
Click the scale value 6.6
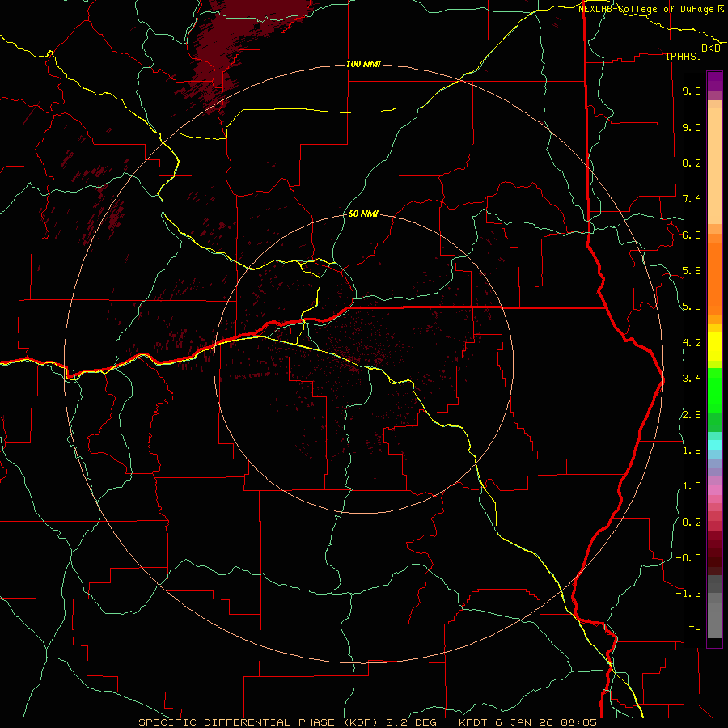pos(692,235)
